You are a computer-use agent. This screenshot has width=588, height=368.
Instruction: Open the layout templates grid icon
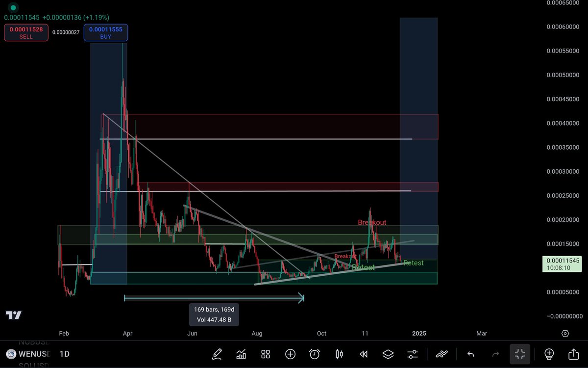pyautogui.click(x=266, y=354)
